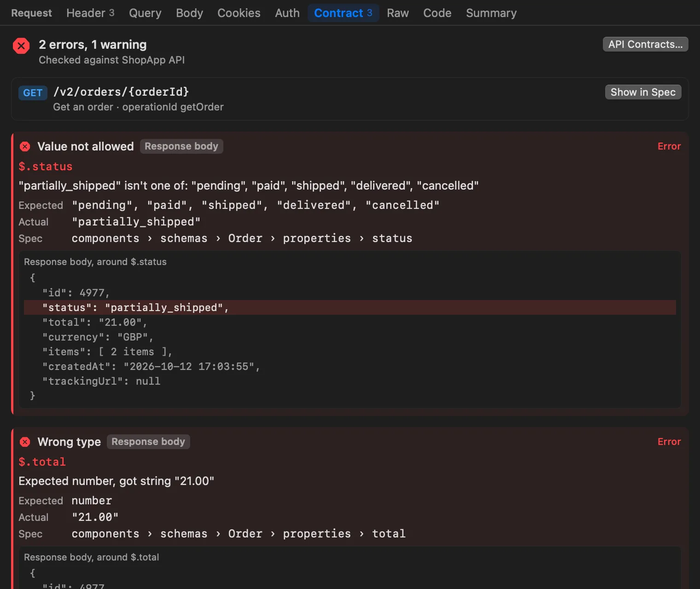Click the Expected enum values list in the status card

(x=256, y=205)
